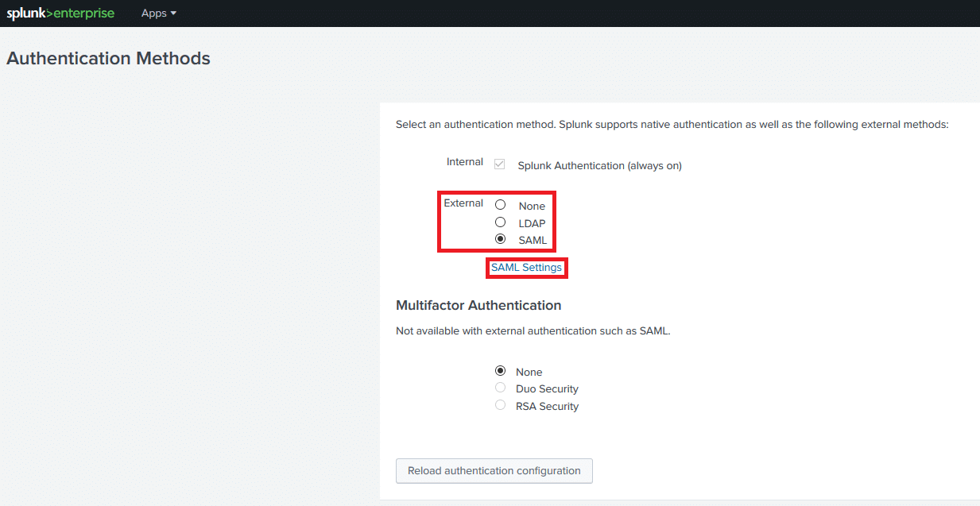Screen dimensions: 980x506
Task: Click the "Not available with external authentication" note
Action: point(533,331)
